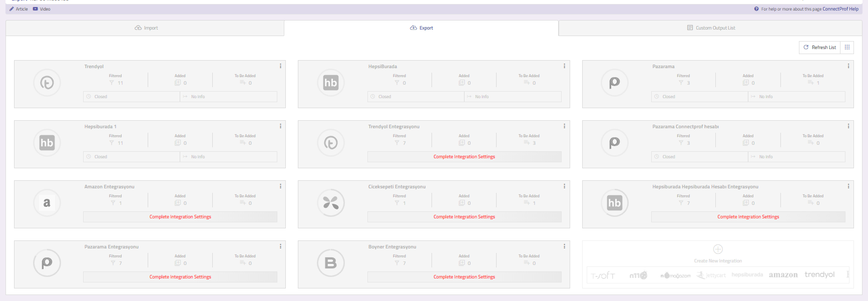Click the HepsiBurada hb logo icon
The height and width of the screenshot is (301, 868).
point(331,83)
